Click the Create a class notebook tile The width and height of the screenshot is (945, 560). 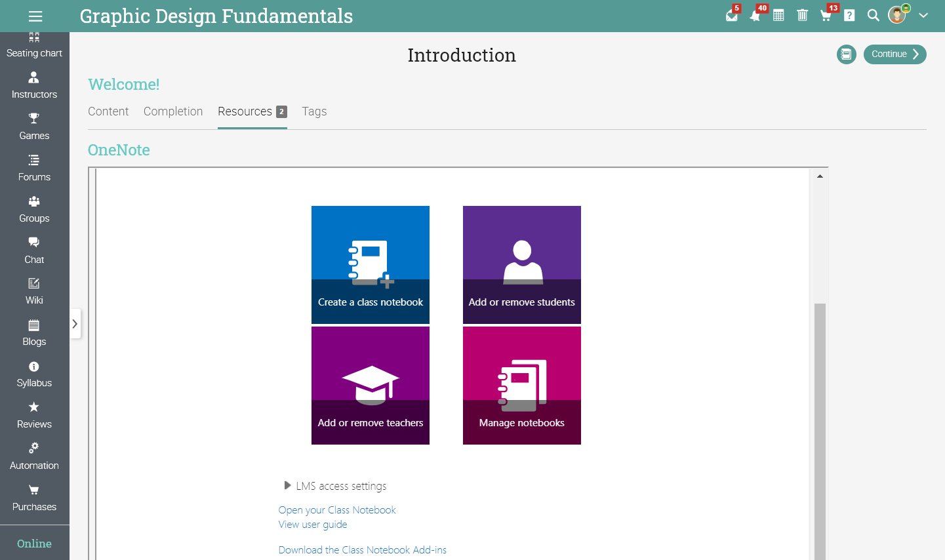pos(371,265)
